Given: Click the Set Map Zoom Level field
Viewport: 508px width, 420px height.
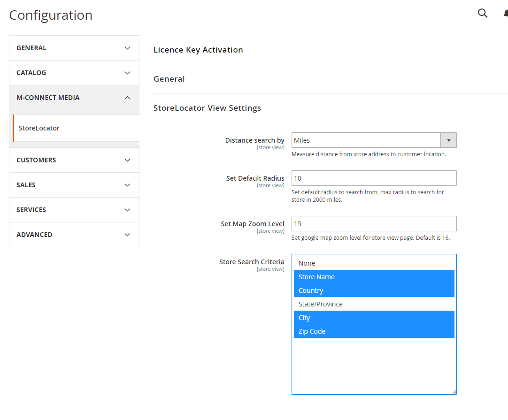Looking at the screenshot, I should coord(374,224).
